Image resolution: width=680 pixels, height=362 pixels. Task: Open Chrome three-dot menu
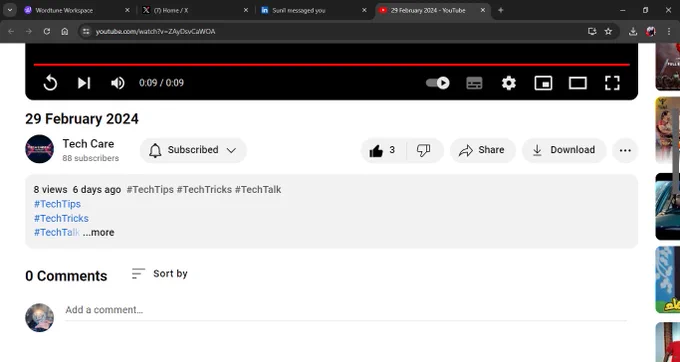coord(668,31)
